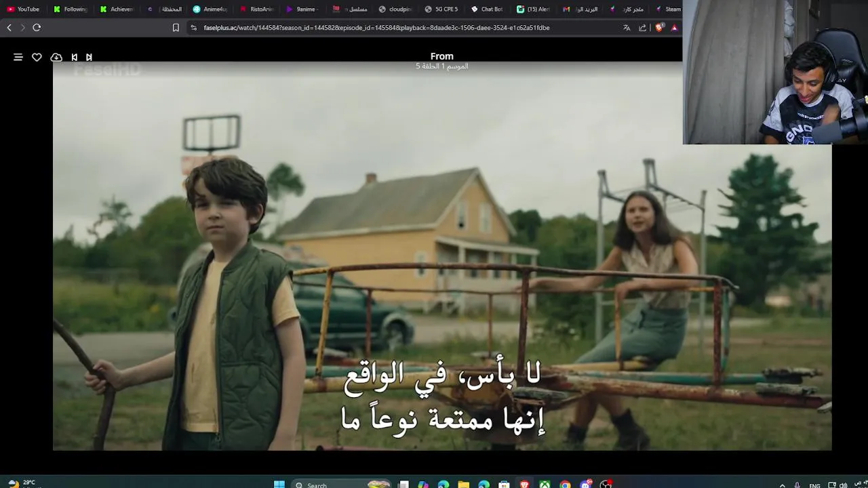Switch to المحفظة tab
This screenshot has height=488, width=868.
[164, 9]
